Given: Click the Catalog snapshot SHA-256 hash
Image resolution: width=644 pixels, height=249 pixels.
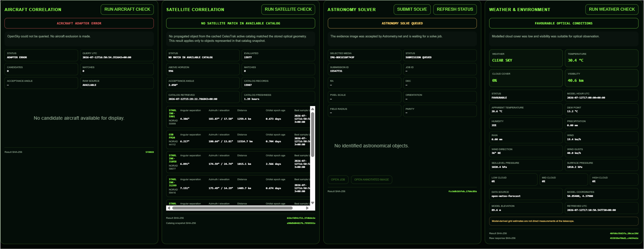Looking at the screenshot, I should click(x=301, y=223).
